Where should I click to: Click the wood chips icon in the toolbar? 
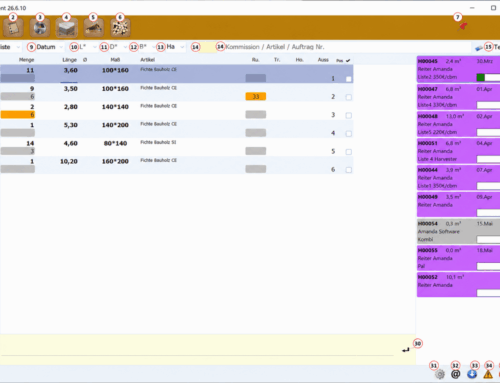click(x=120, y=28)
